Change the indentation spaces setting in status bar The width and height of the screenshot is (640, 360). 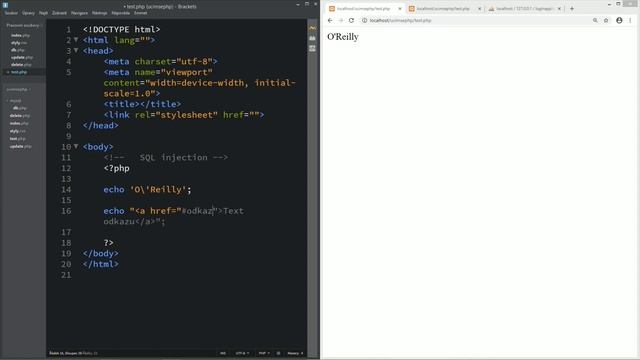click(x=295, y=353)
